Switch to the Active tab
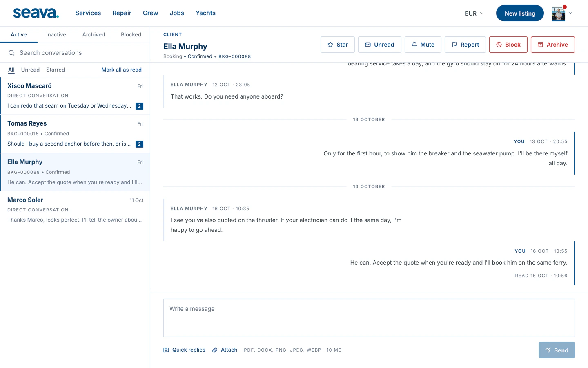 [19, 35]
